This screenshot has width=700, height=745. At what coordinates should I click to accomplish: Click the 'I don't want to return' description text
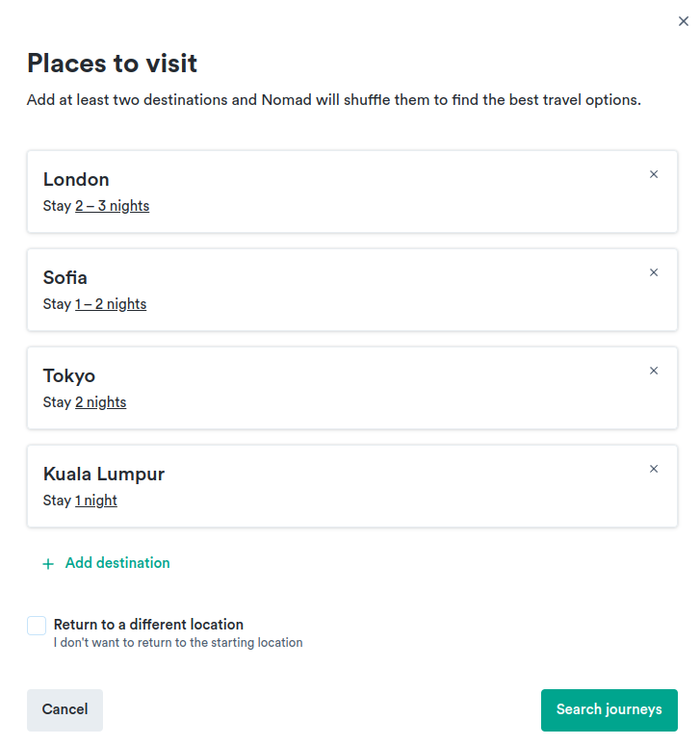coord(178,642)
